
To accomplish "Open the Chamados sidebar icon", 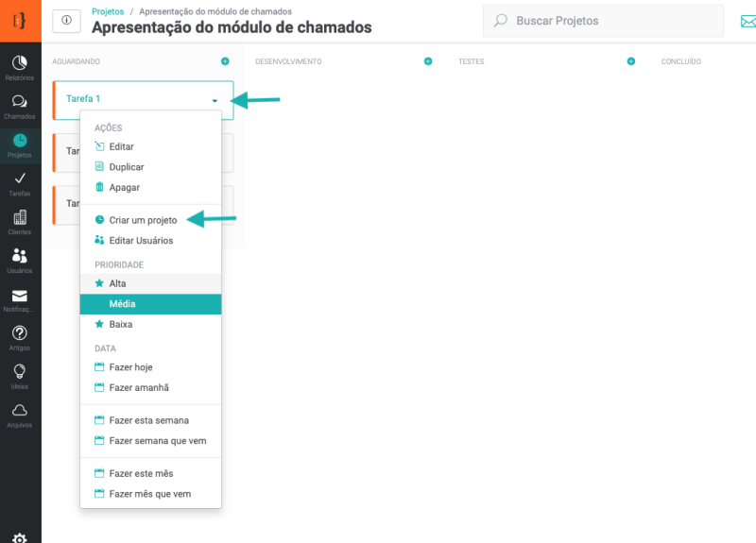I will tap(20, 105).
